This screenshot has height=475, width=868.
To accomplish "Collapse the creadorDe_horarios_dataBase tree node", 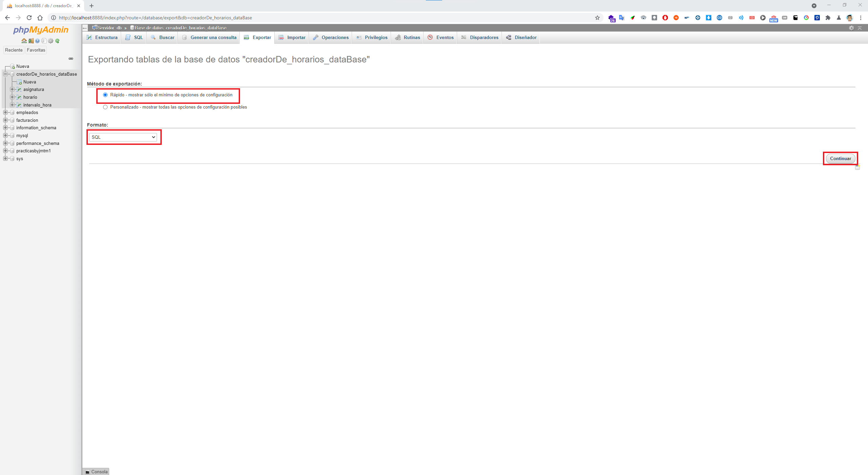I will click(x=5, y=74).
